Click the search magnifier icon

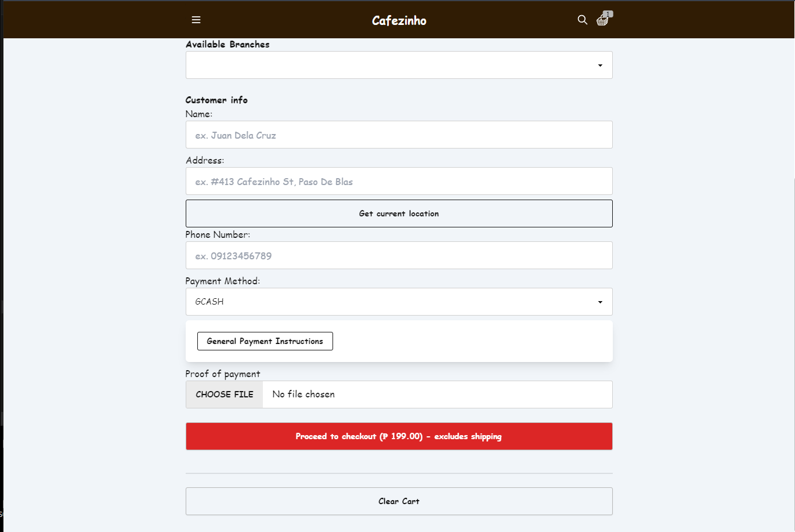coord(583,20)
